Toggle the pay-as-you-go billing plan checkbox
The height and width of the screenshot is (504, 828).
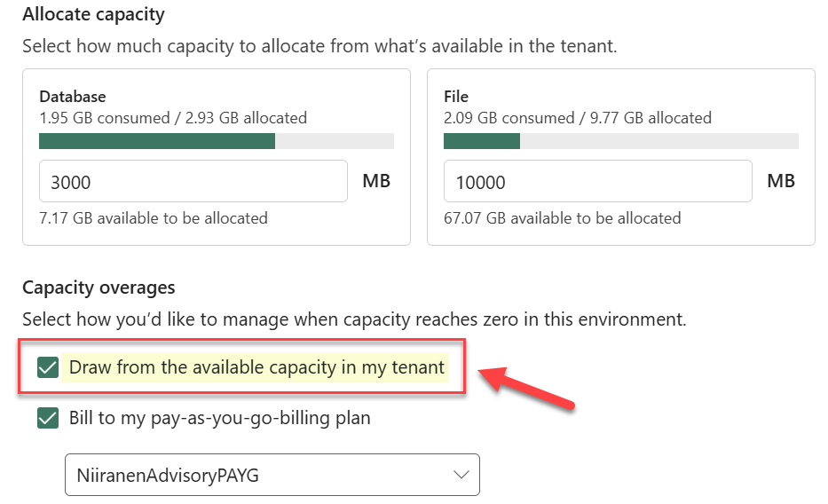(x=48, y=418)
